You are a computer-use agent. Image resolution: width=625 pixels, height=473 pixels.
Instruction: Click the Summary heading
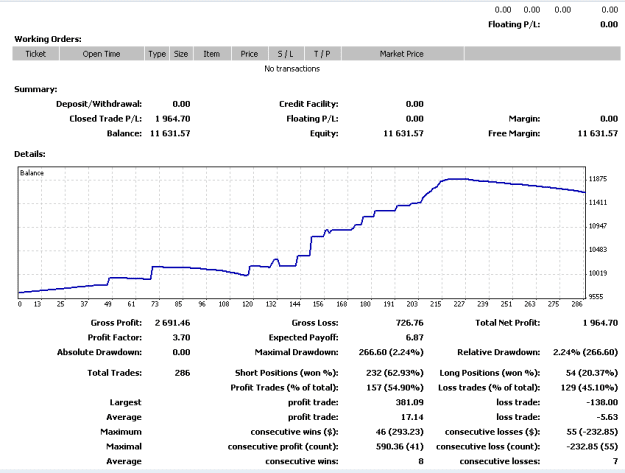point(36,89)
